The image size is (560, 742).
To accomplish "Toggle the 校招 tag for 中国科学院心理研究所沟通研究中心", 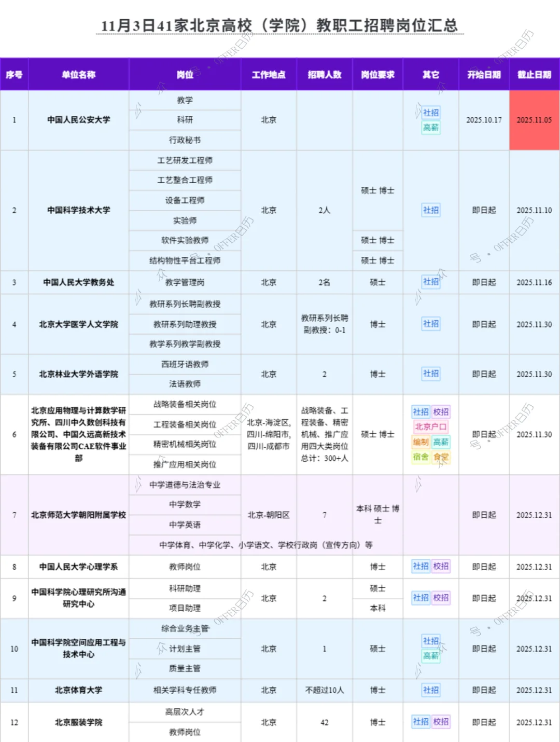I will point(441,598).
